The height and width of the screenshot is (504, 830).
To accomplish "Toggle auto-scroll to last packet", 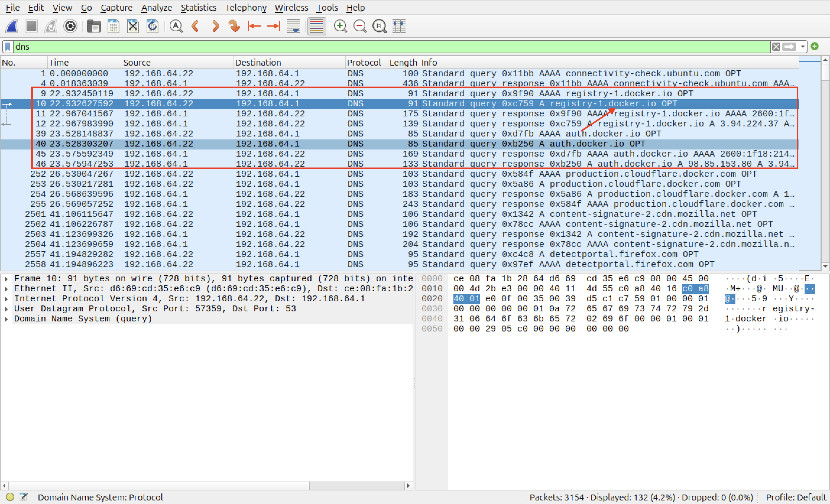I will pyautogui.click(x=293, y=26).
